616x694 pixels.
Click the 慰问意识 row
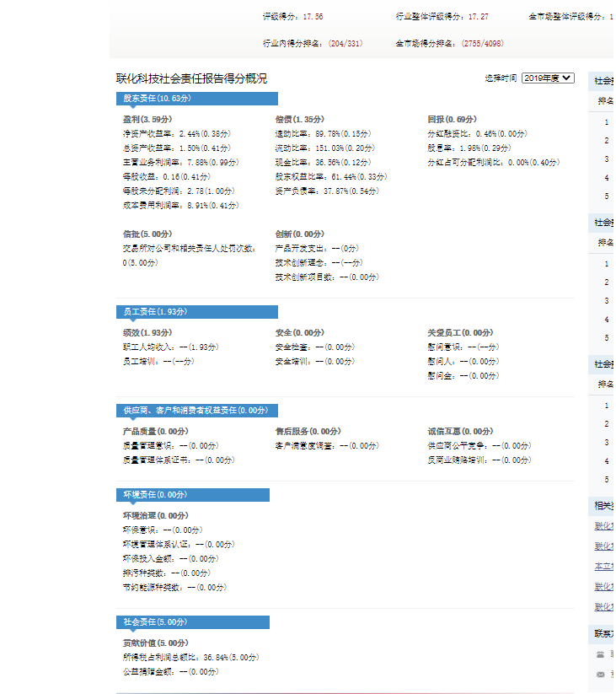(463, 347)
